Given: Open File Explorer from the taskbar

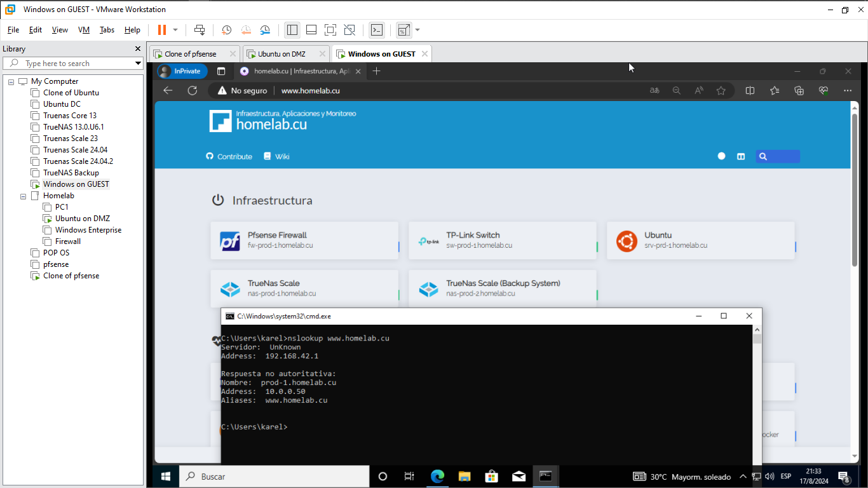Looking at the screenshot, I should pos(465,477).
